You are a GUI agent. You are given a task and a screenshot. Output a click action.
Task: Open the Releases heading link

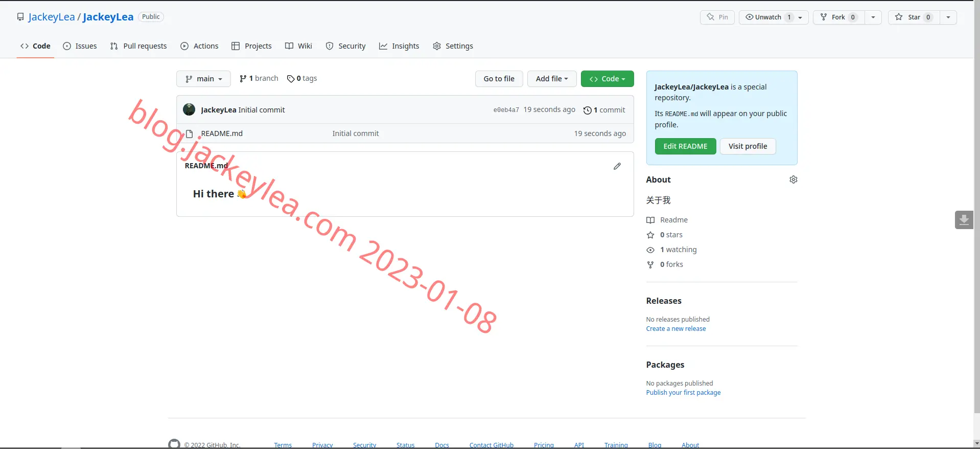click(663, 301)
